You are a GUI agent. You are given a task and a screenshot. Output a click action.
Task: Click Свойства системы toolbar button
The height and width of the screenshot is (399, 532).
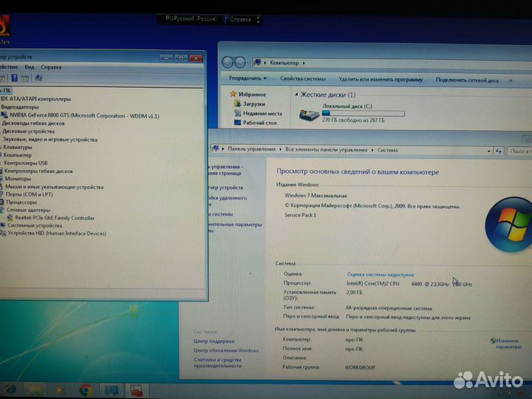pos(302,79)
